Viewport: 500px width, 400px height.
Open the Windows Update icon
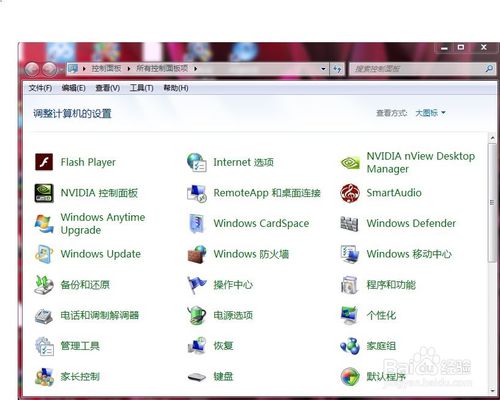[44, 254]
